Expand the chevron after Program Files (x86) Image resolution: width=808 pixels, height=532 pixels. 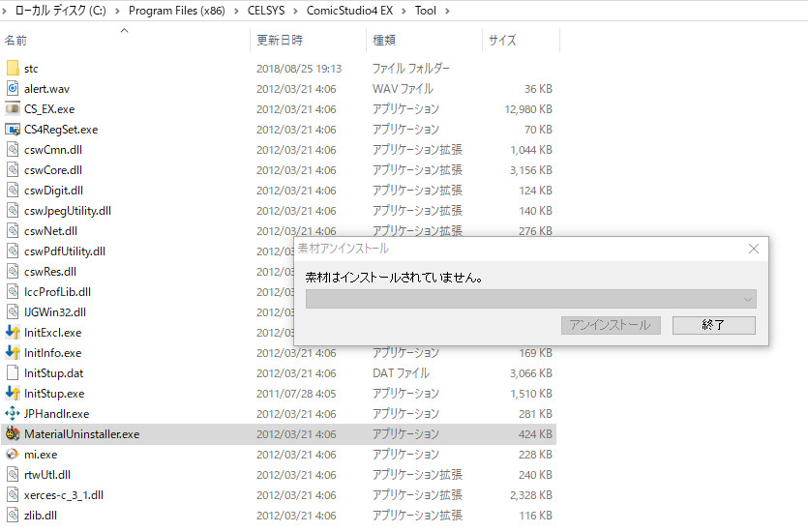pyautogui.click(x=236, y=11)
